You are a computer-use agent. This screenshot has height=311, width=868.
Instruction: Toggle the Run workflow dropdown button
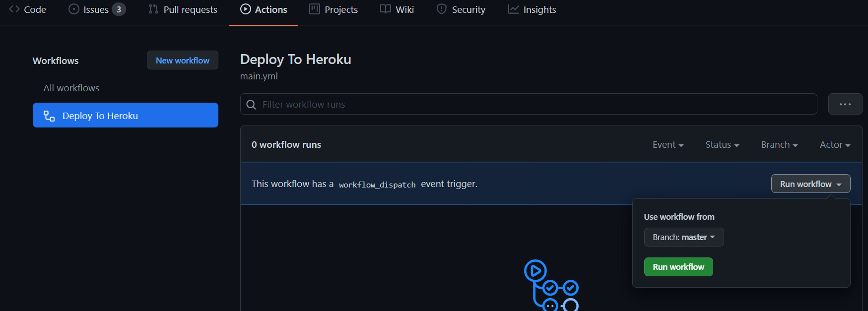(810, 184)
